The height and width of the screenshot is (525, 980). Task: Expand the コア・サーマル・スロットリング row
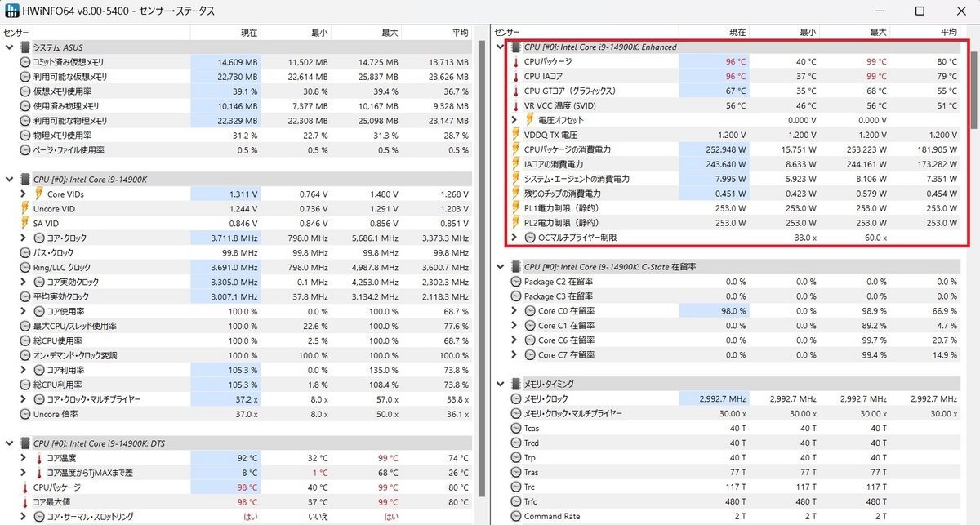24,517
